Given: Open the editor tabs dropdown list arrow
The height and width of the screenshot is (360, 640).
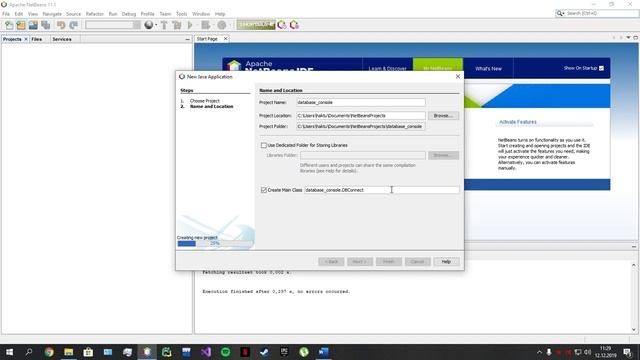Looking at the screenshot, I should point(628,38).
